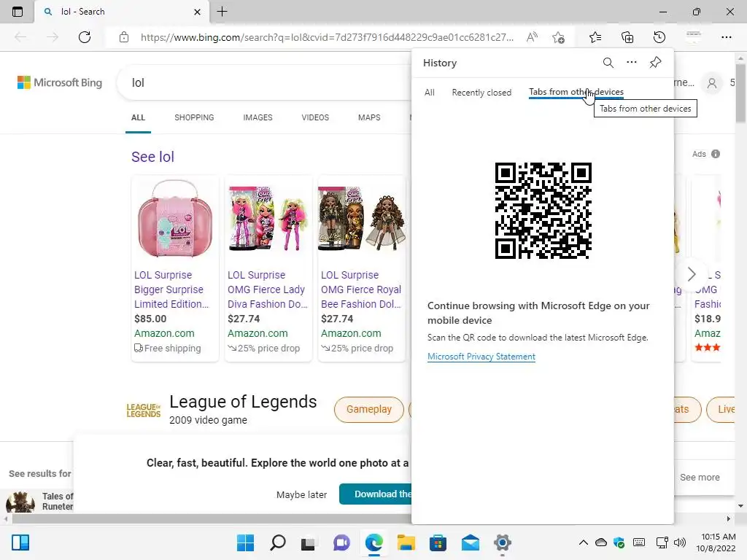Open the clock and date flyout
Screen dimensions: 747x560
(716, 542)
